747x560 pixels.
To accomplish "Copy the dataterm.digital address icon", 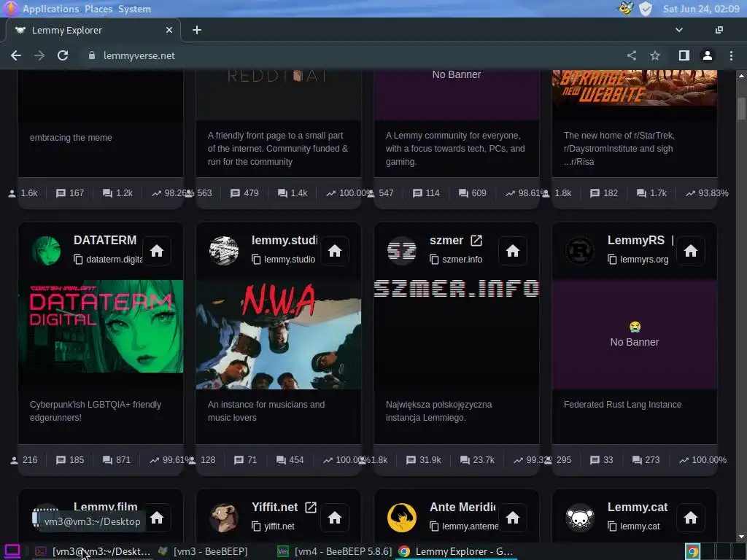I will (x=78, y=260).
